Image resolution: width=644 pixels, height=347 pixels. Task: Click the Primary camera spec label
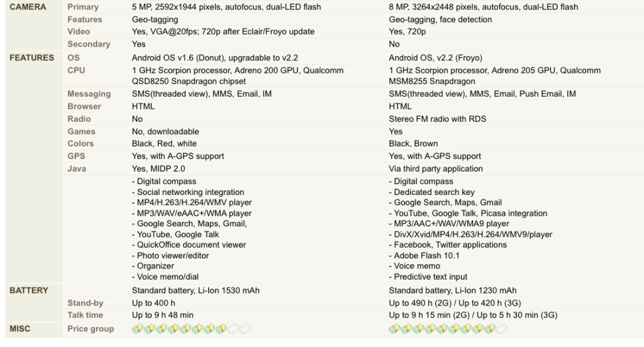(x=83, y=7)
